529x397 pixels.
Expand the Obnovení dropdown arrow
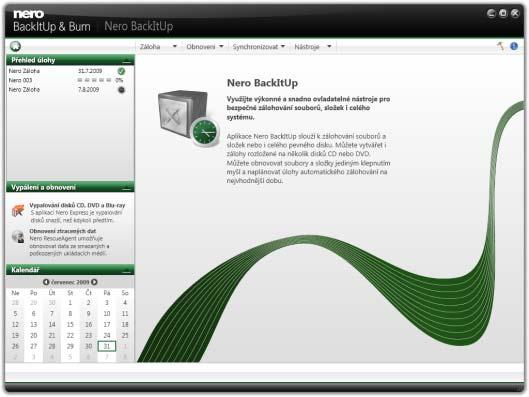(x=221, y=46)
